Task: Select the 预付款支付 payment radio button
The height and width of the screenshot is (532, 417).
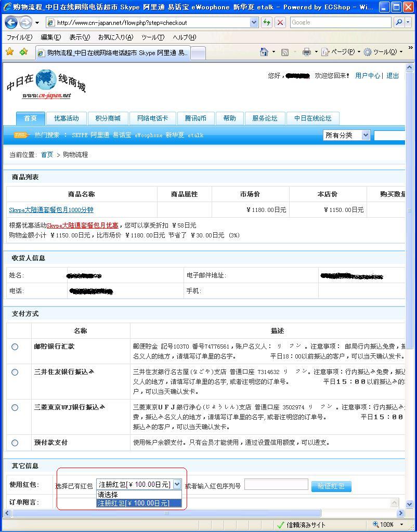Action: coord(15,443)
